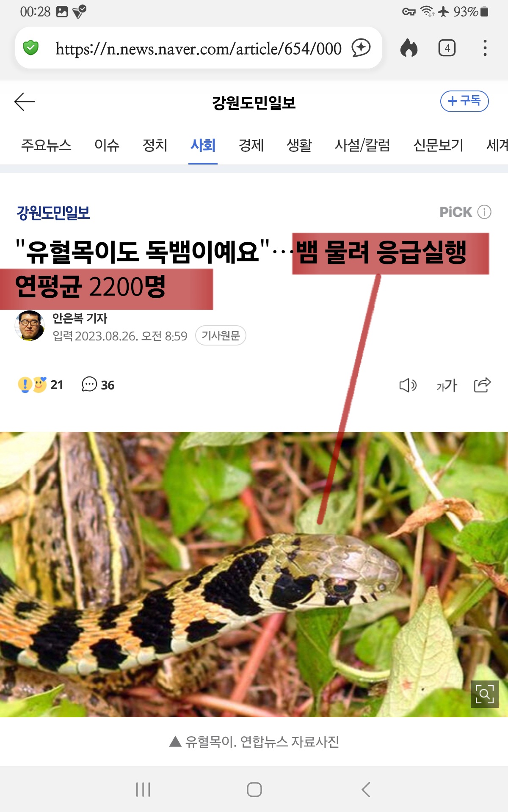Open the browser three-dot menu

point(485,48)
